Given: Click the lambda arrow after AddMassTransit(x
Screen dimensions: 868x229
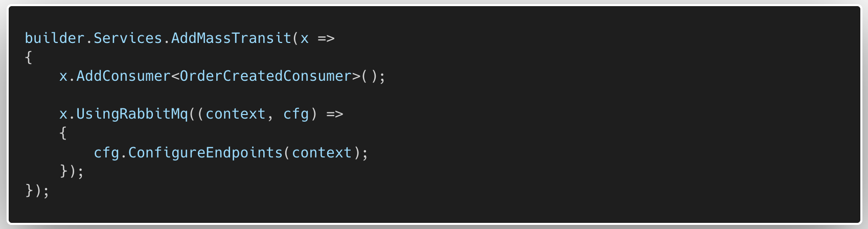Looking at the screenshot, I should tap(326, 38).
